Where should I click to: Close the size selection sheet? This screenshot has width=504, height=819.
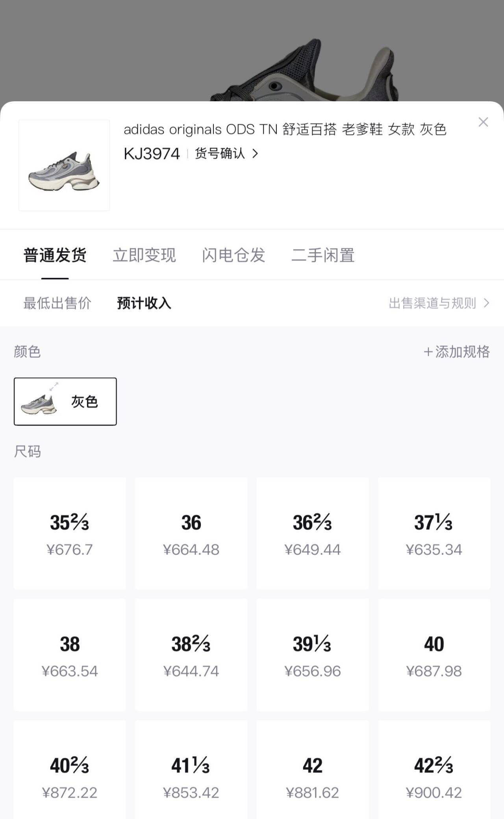[x=483, y=122]
